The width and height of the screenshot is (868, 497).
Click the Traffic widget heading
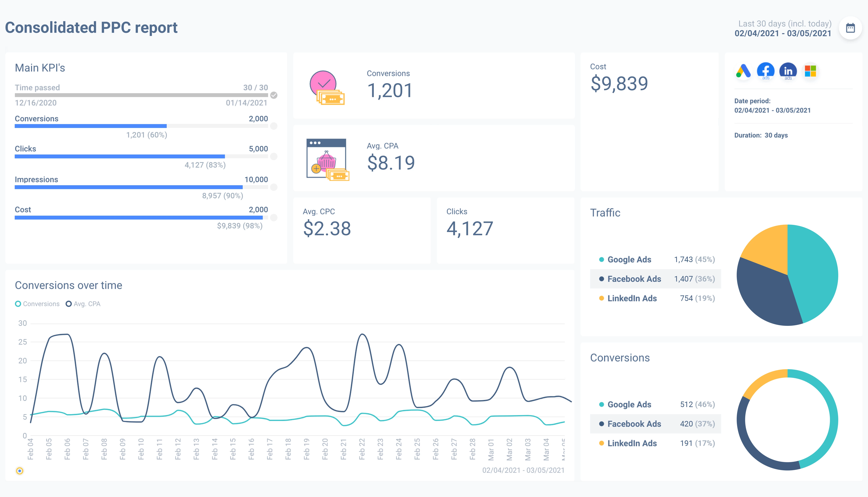pyautogui.click(x=605, y=213)
